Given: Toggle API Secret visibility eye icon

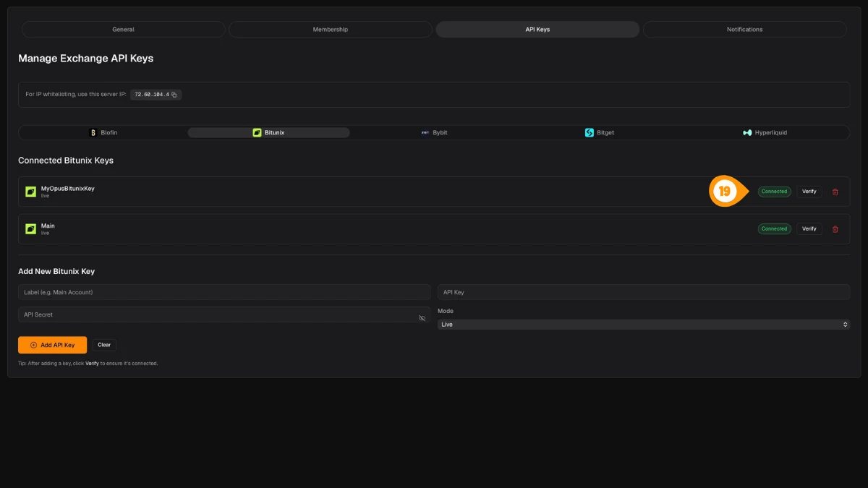Looking at the screenshot, I should 422,318.
